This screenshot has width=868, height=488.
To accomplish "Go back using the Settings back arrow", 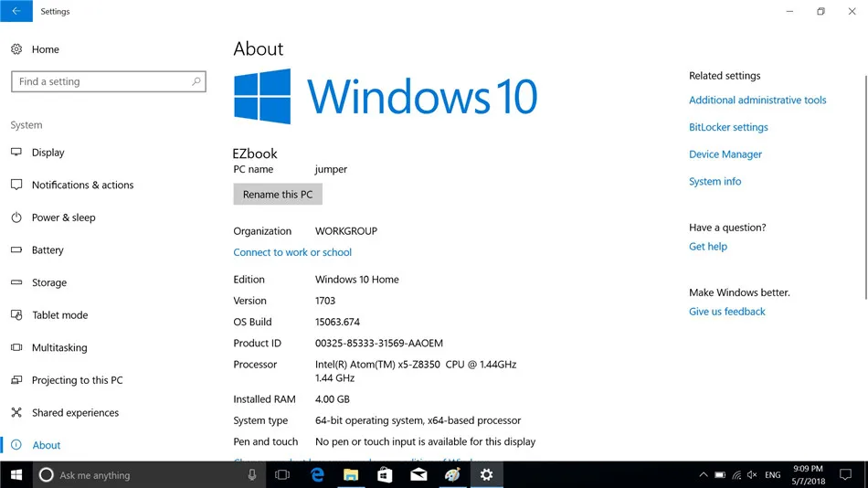I will click(16, 11).
